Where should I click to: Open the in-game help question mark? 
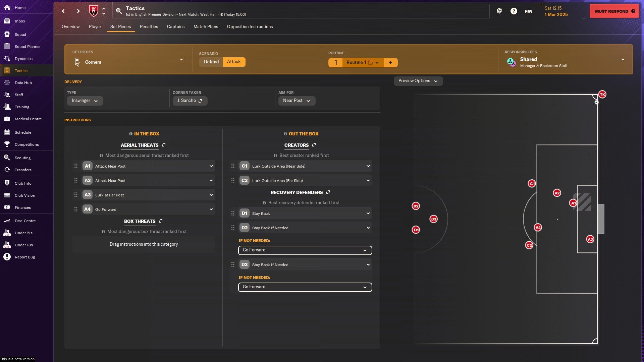(x=514, y=11)
